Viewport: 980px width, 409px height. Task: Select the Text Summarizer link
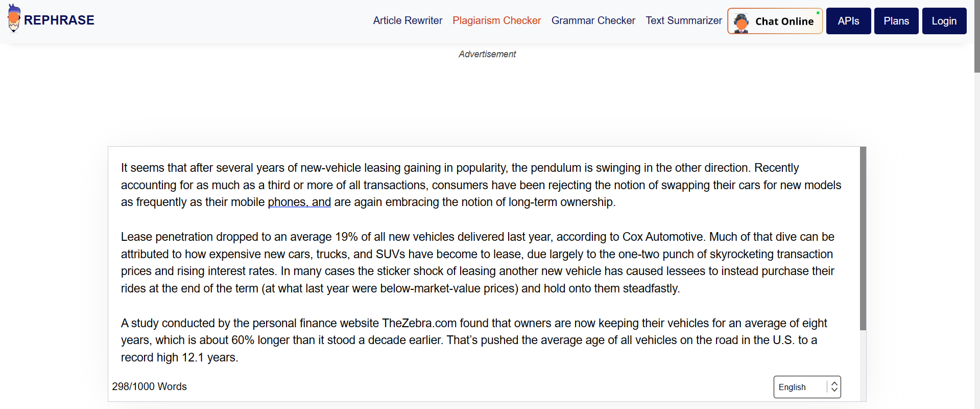[684, 20]
